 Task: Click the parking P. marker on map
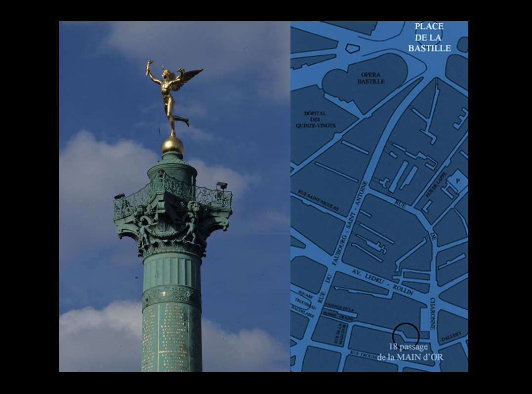pyautogui.click(x=458, y=181)
